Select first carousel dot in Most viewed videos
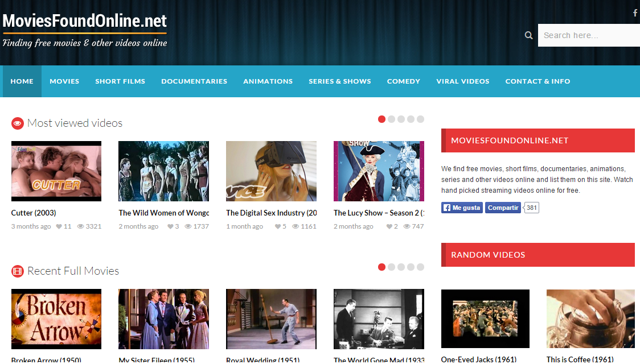The height and width of the screenshot is (364, 640). 381,119
